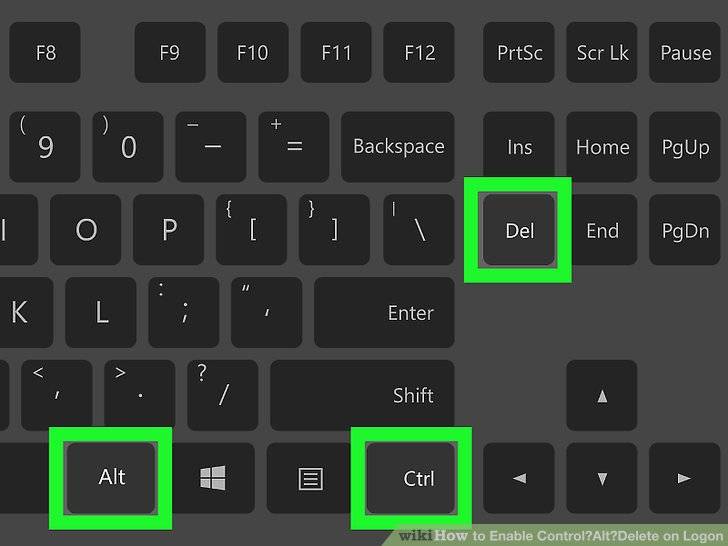Viewport: 728px width, 546px height.
Task: Click the right arrow key
Action: 684,478
